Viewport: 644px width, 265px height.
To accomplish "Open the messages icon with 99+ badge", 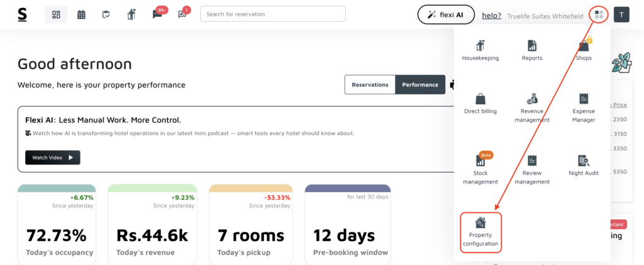I will (157, 14).
